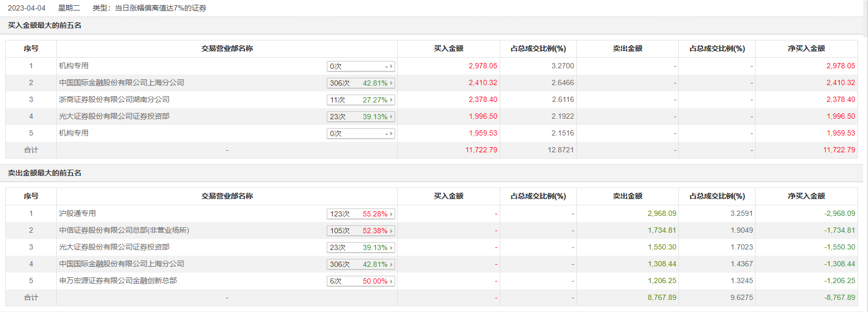Image resolution: width=868 pixels, height=312 pixels.
Task: Open 光大证券股份有限公司证券投资部 in the buy table
Action: tap(114, 116)
